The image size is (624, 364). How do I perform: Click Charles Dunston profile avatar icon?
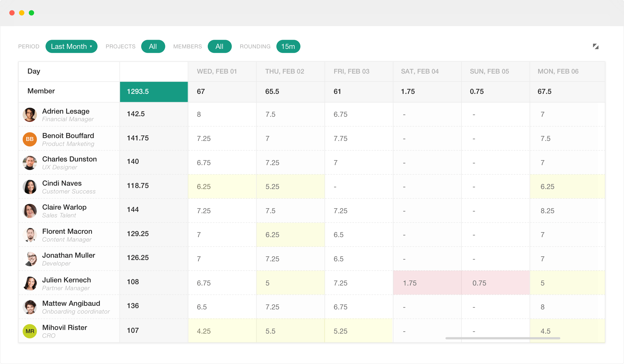point(30,163)
